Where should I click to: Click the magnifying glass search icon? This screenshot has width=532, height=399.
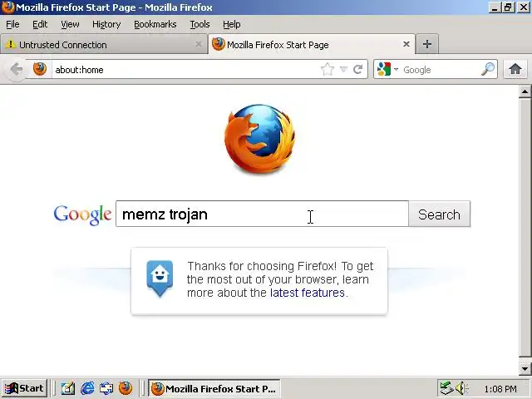pyautogui.click(x=488, y=69)
